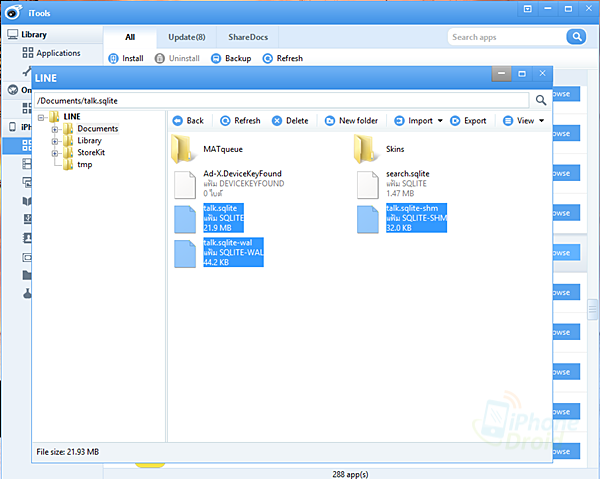Select tmp folder in the tree
The width and height of the screenshot is (600, 479).
click(x=85, y=165)
